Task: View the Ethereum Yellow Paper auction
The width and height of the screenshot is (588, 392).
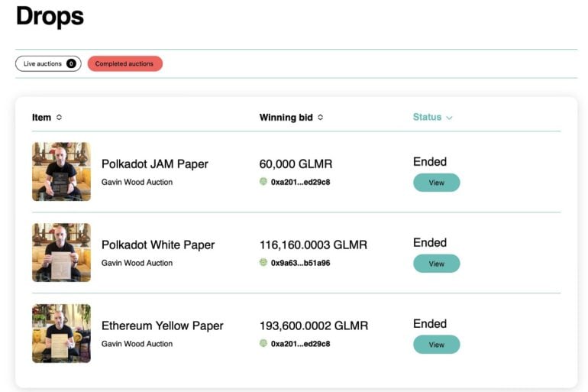Action: click(x=437, y=345)
